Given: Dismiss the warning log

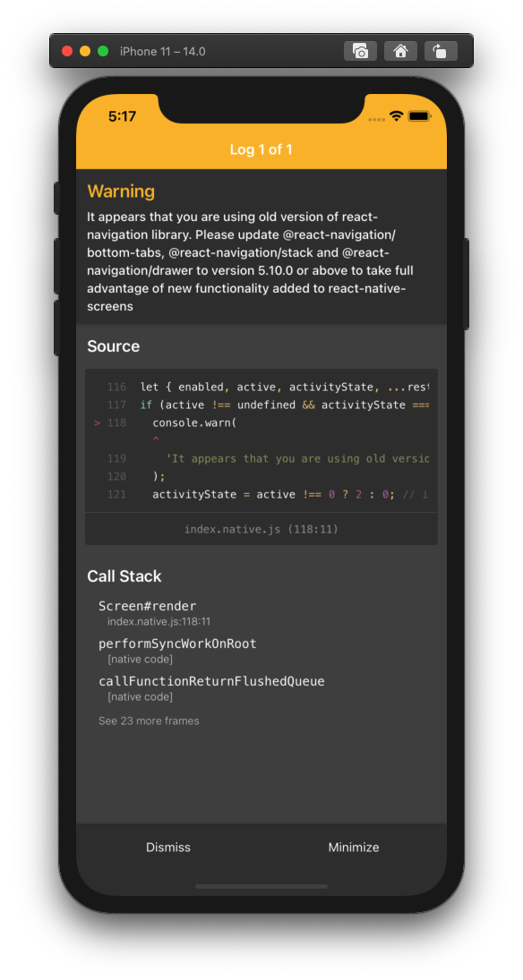Looking at the screenshot, I should point(168,848).
